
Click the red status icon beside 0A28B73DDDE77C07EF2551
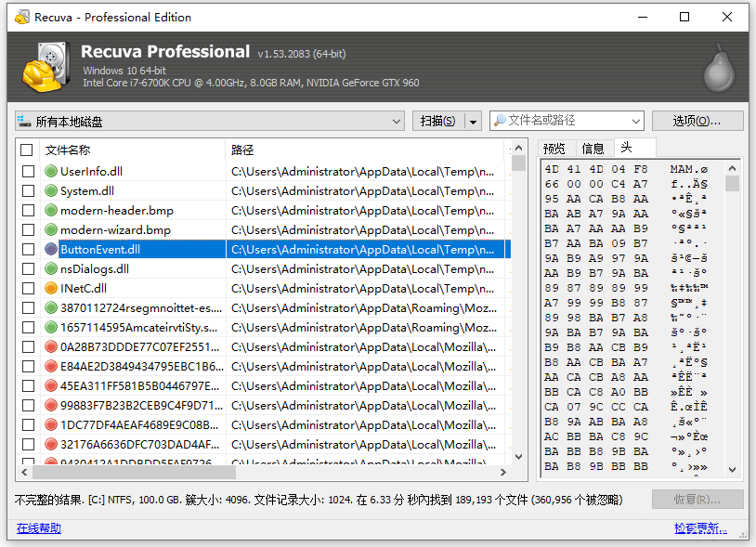point(51,346)
